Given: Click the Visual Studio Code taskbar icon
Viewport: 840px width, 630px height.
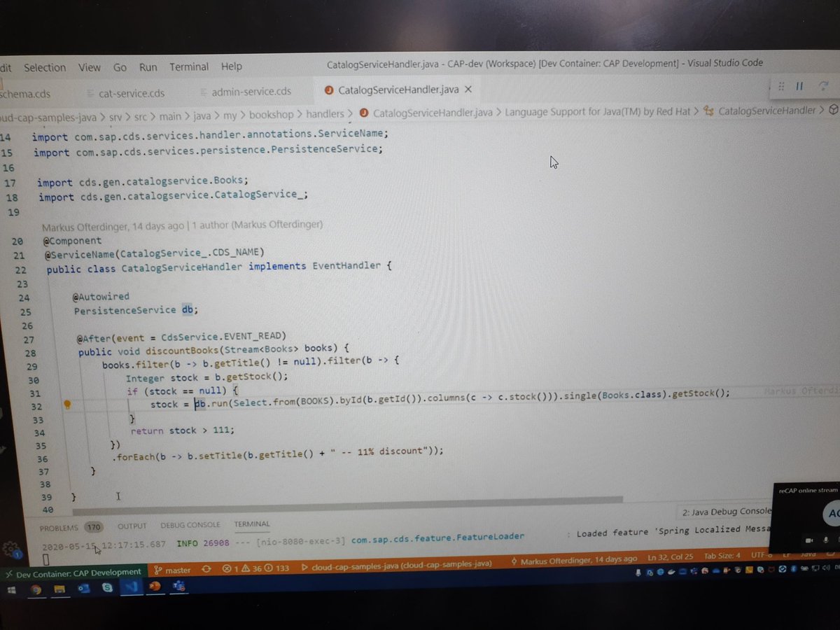Looking at the screenshot, I should click(x=131, y=588).
